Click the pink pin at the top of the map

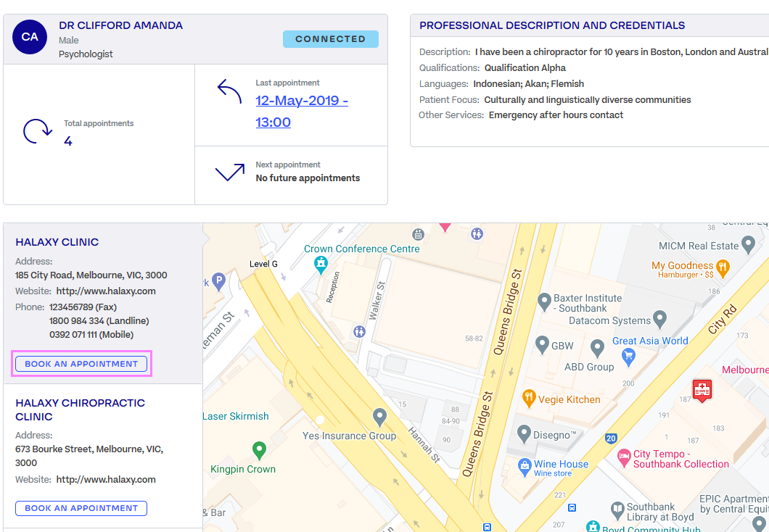[445, 225]
